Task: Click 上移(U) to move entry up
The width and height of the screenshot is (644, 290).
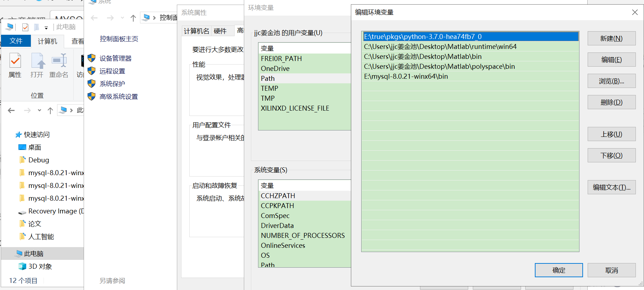Action: click(611, 134)
